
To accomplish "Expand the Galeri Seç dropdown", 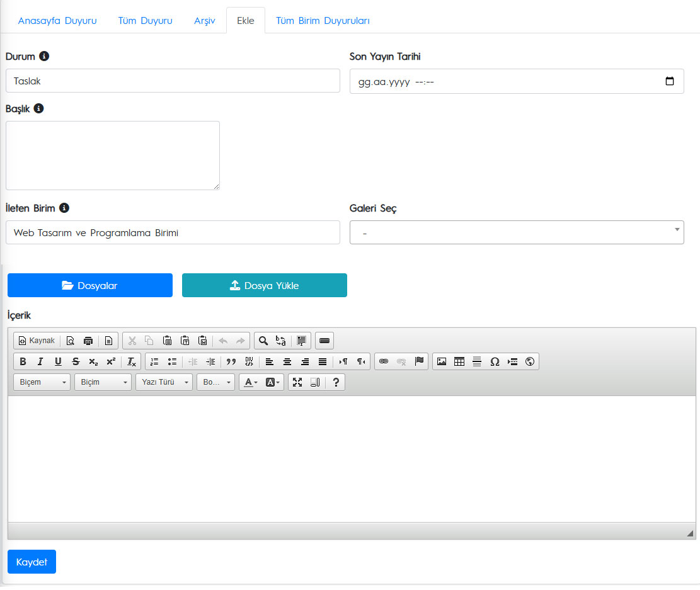I will point(517,232).
